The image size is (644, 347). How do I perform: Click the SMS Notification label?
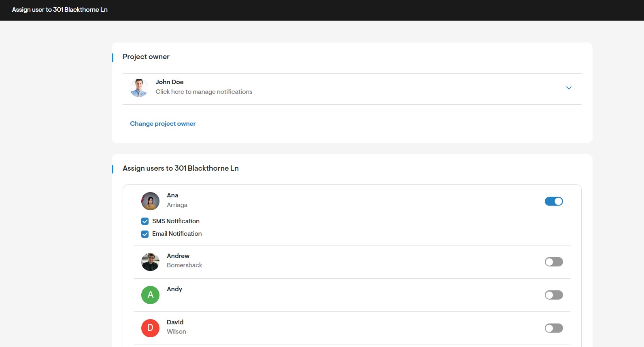176,221
